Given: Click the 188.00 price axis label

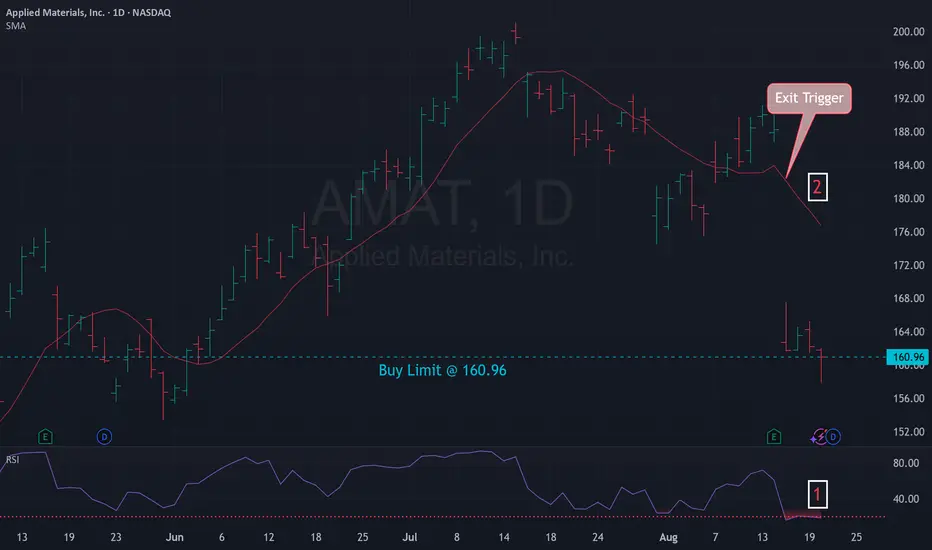Looking at the screenshot, I should 908,131.
